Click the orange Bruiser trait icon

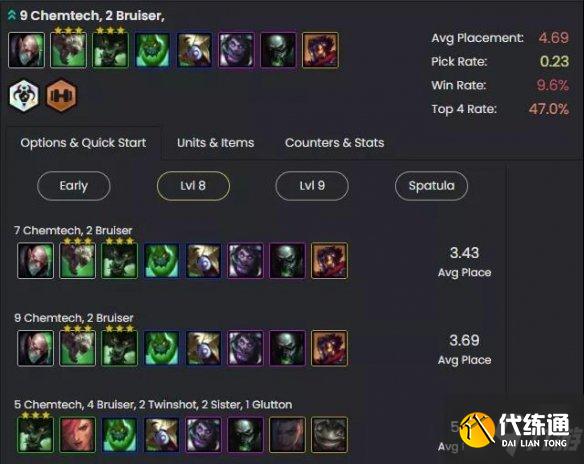point(61,96)
